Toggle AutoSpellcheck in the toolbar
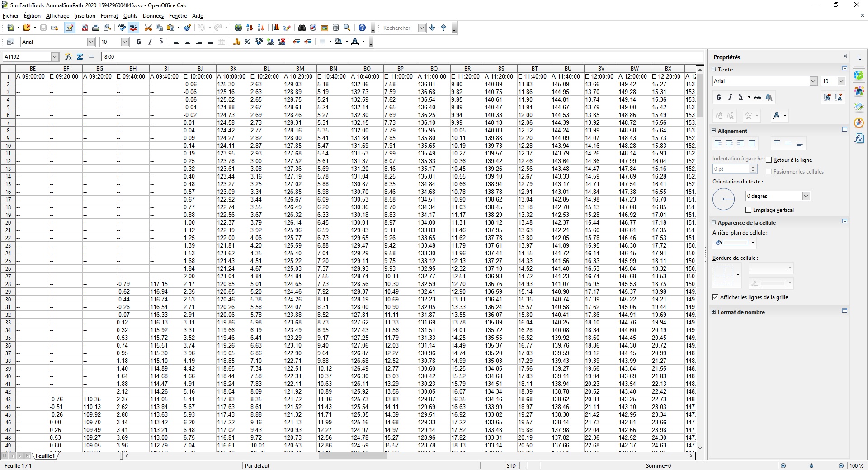 click(x=133, y=28)
